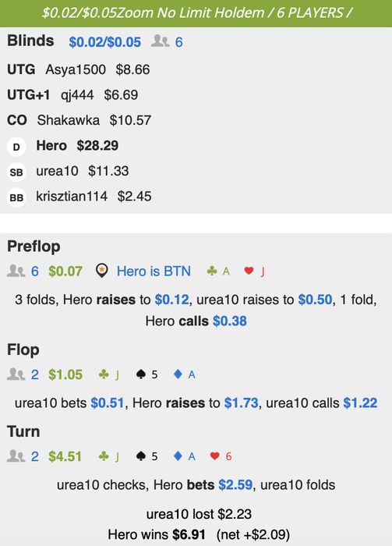Viewport: 392px width, 546px height.
Task: Click the BB big blind badge
Action: pyautogui.click(x=16, y=197)
